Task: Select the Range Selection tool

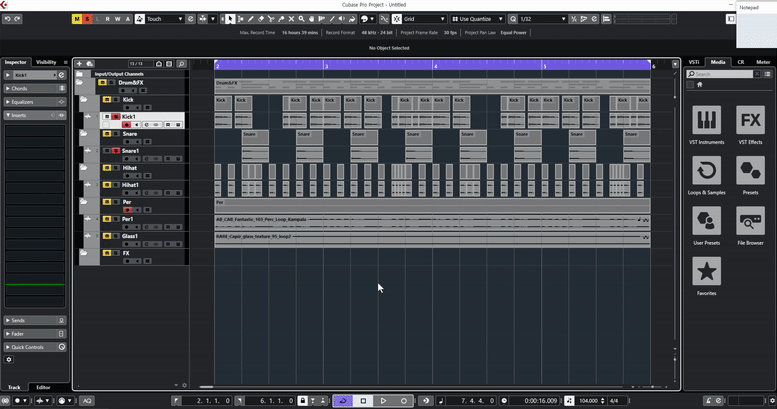Action: (240, 19)
